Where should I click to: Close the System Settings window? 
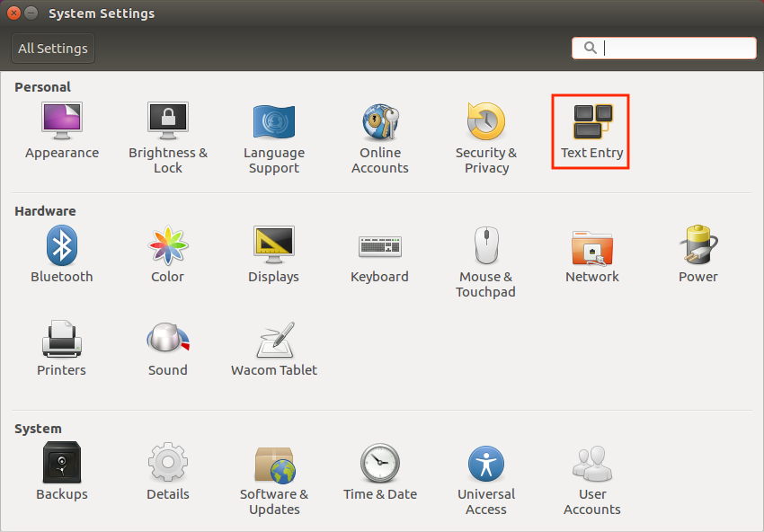[13, 13]
